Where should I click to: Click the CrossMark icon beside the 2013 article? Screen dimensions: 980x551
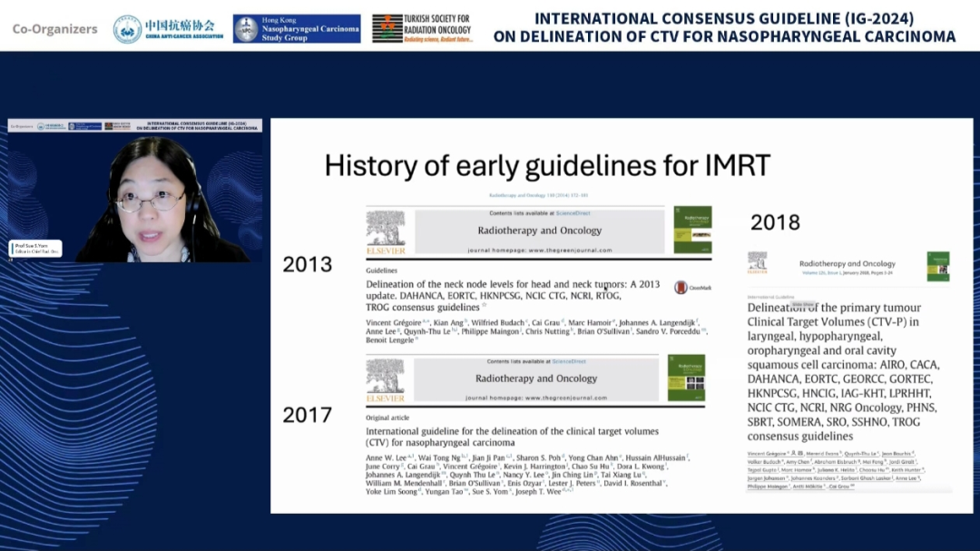(x=692, y=288)
